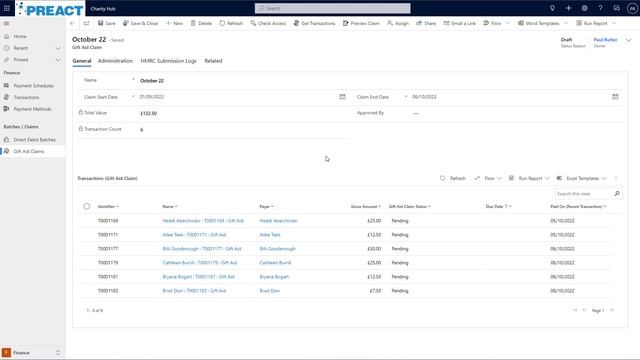Click the owner Paul Rutter link
This screenshot has width=640, height=360.
pos(605,40)
